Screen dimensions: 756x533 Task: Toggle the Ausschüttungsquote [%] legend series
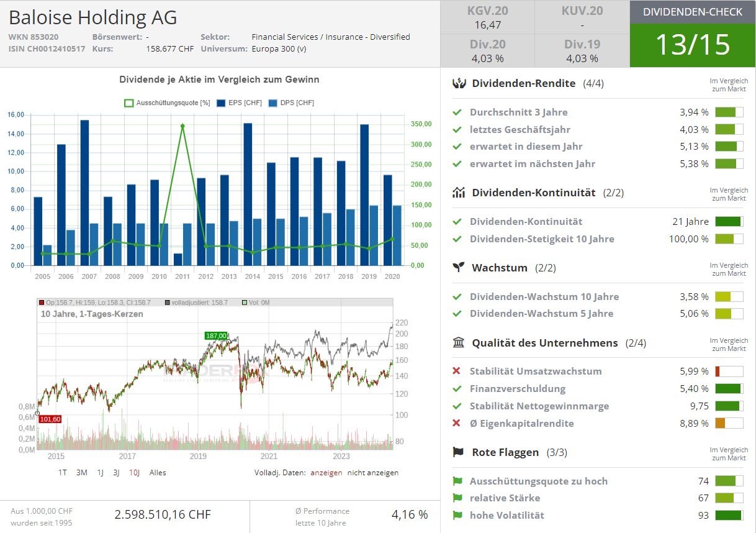[167, 103]
